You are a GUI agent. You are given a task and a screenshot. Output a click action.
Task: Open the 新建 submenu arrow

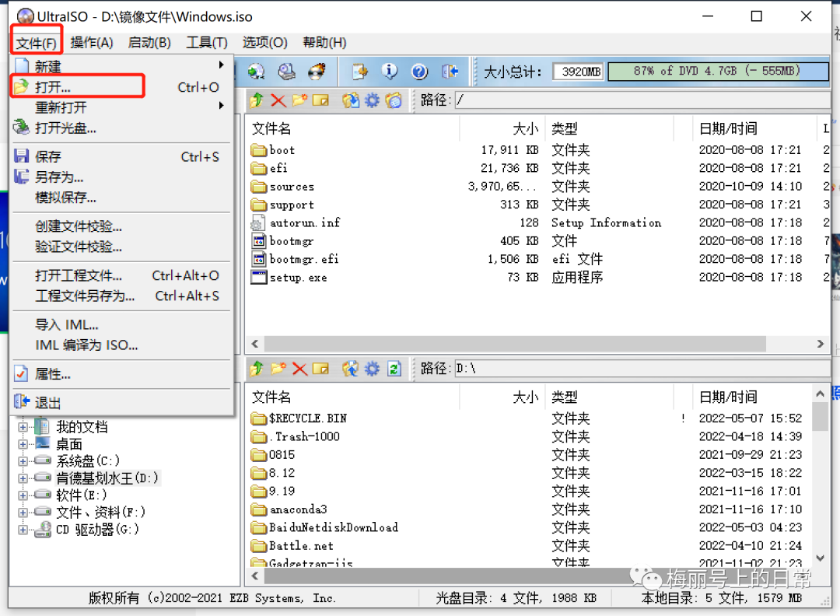pos(221,65)
